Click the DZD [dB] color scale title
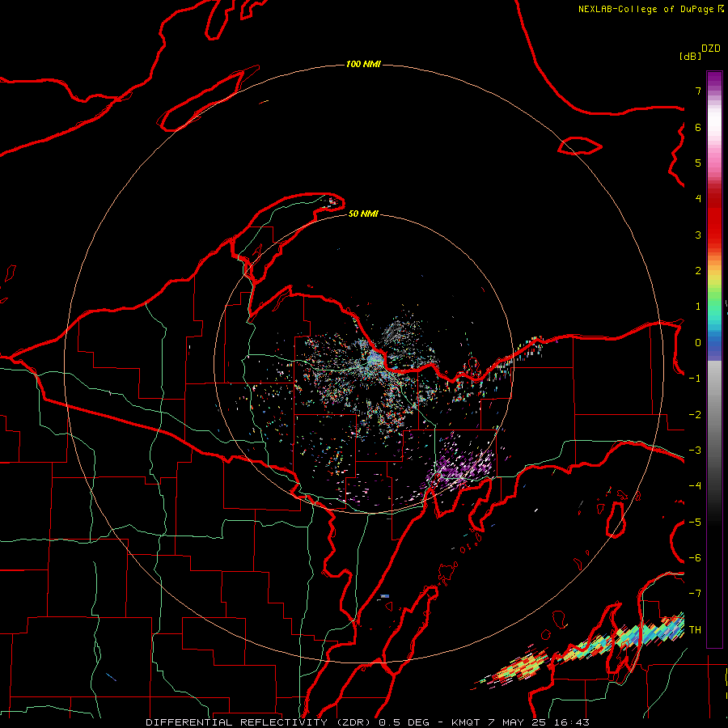This screenshot has height=728, width=728. coord(700,52)
